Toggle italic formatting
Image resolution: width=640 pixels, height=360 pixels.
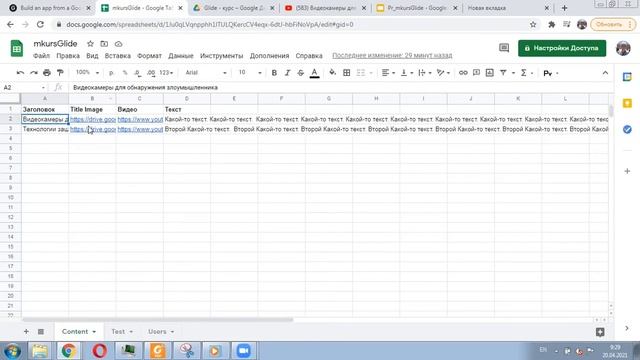pyautogui.click(x=287, y=73)
